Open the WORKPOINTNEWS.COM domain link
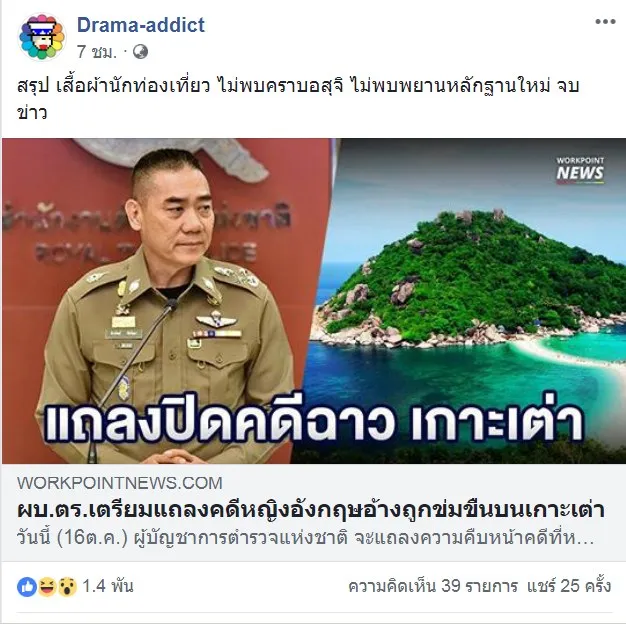Image resolution: width=626 pixels, height=624 pixels. 120,483
